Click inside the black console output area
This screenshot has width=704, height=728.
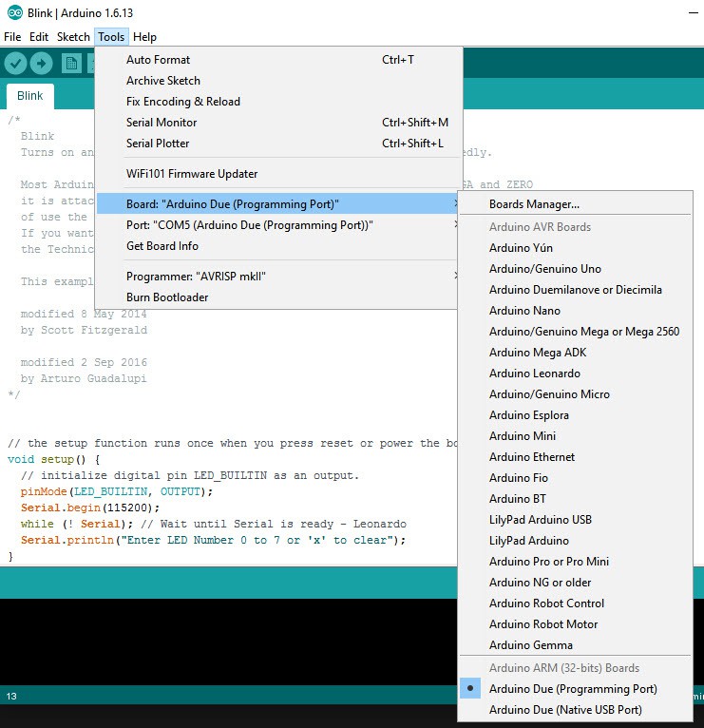(227, 641)
